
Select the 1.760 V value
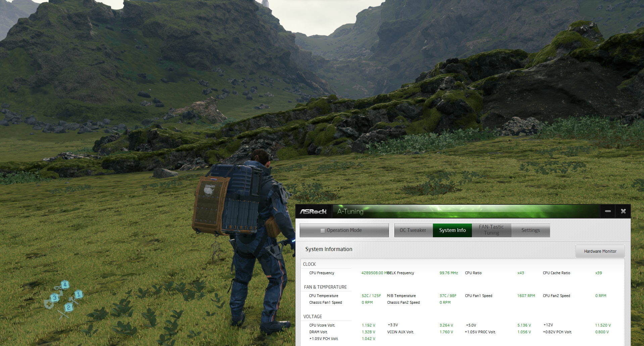(x=446, y=332)
